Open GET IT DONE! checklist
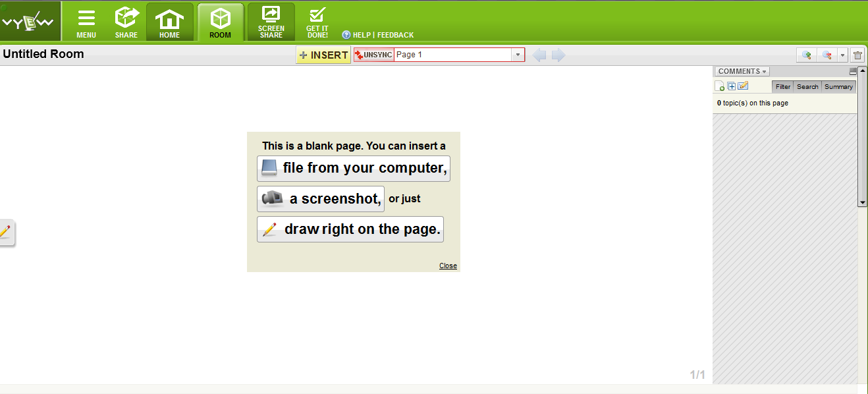This screenshot has width=868, height=394. tap(317, 23)
